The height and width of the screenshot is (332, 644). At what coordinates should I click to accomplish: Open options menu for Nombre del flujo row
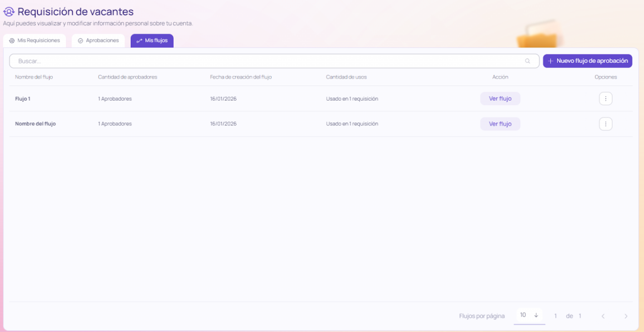(606, 124)
